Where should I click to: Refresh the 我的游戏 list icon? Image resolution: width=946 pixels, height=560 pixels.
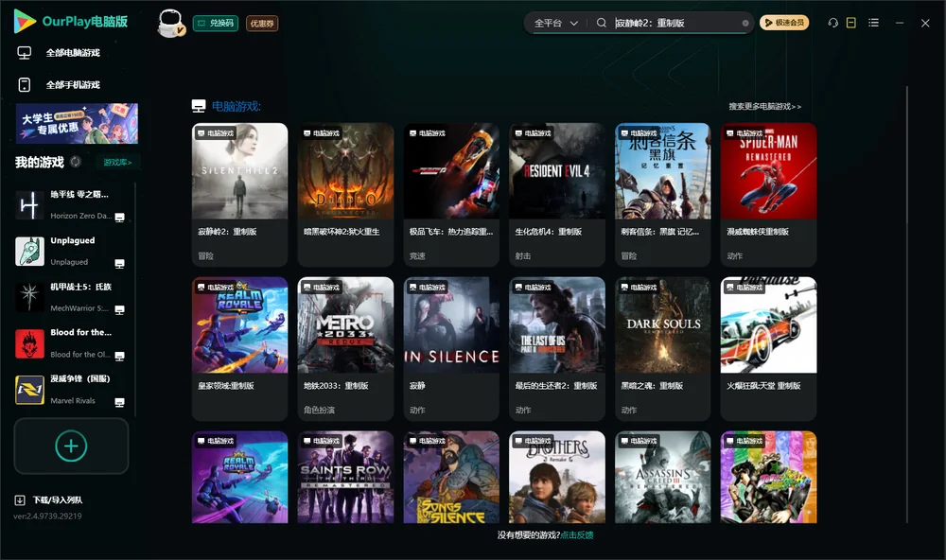click(x=76, y=162)
